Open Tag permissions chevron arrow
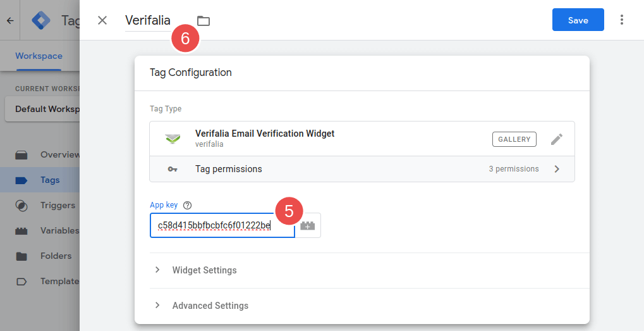This screenshot has height=331, width=644. 557,169
